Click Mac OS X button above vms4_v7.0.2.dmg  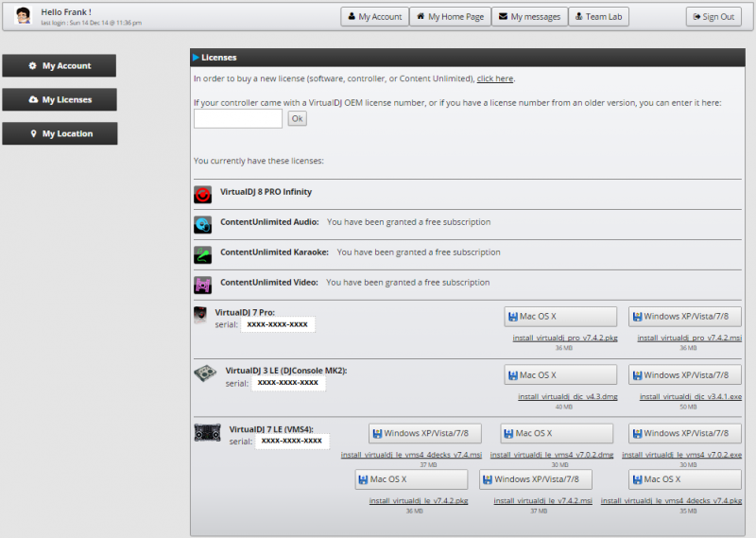(557, 433)
